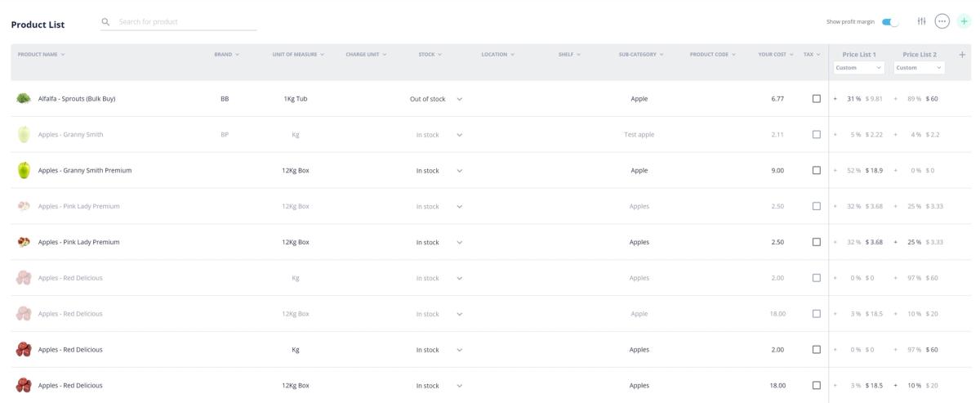Click the $ 18.9 price for Granny Smith Premium

tap(874, 171)
